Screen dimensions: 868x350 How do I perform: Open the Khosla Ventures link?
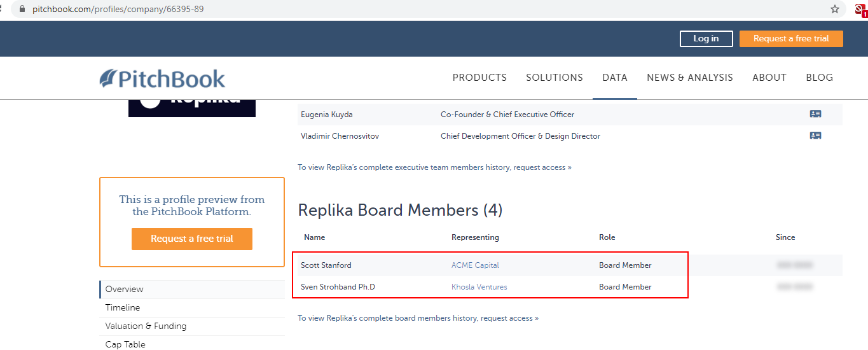pyautogui.click(x=479, y=287)
